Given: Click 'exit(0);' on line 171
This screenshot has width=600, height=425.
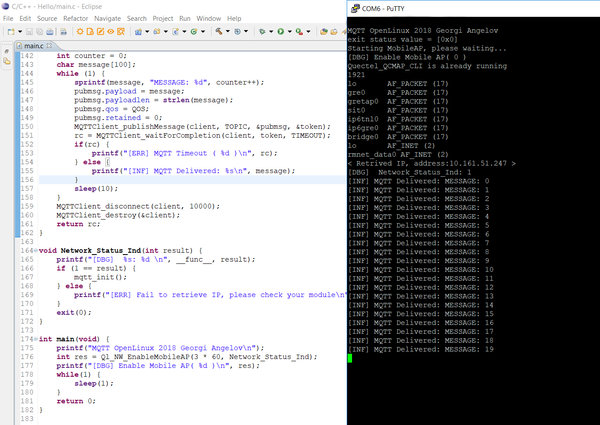Looking at the screenshot, I should tap(74, 313).
